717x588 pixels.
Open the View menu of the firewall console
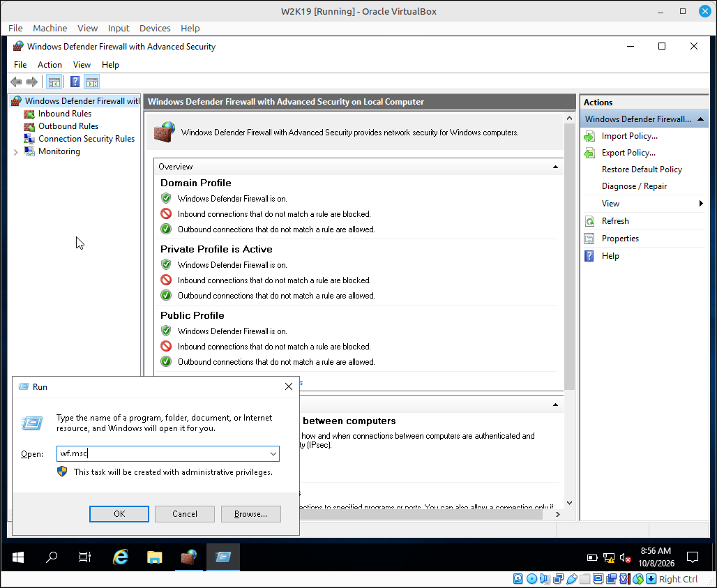pyautogui.click(x=82, y=65)
